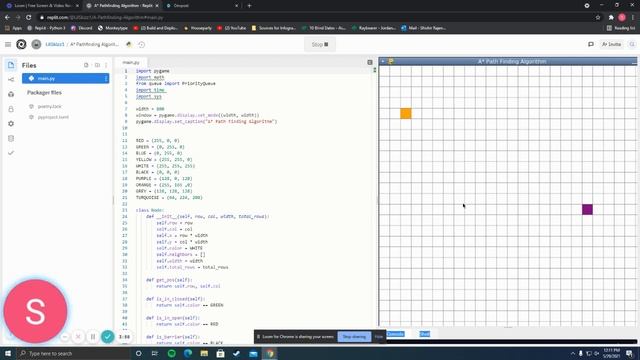The image size is (640, 360).
Task: Click the Invite button
Action: 611,44
